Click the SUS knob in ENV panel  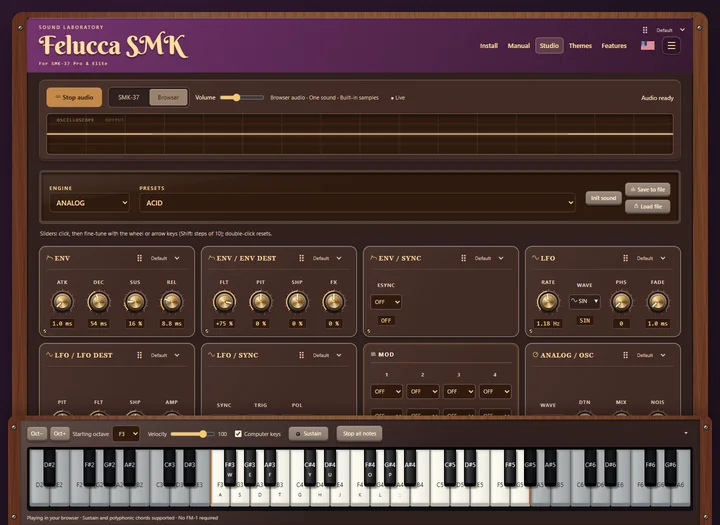(x=135, y=302)
